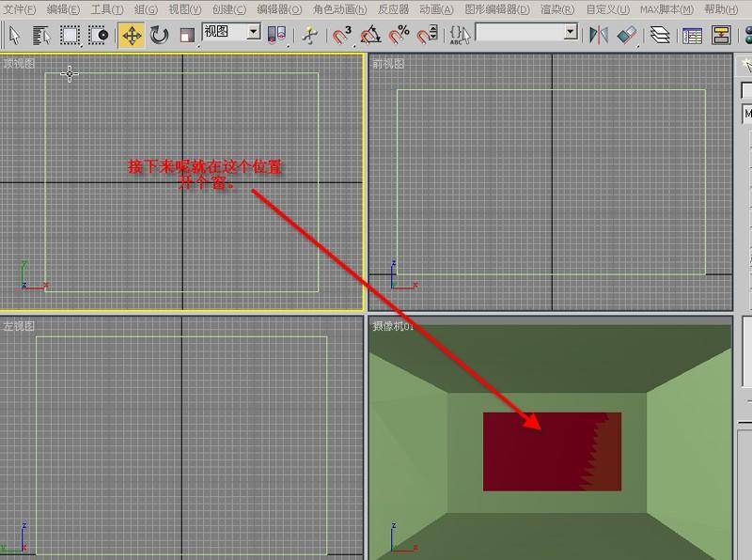Click the Align tool button
Image resolution: width=752 pixels, height=560 pixels.
point(626,36)
